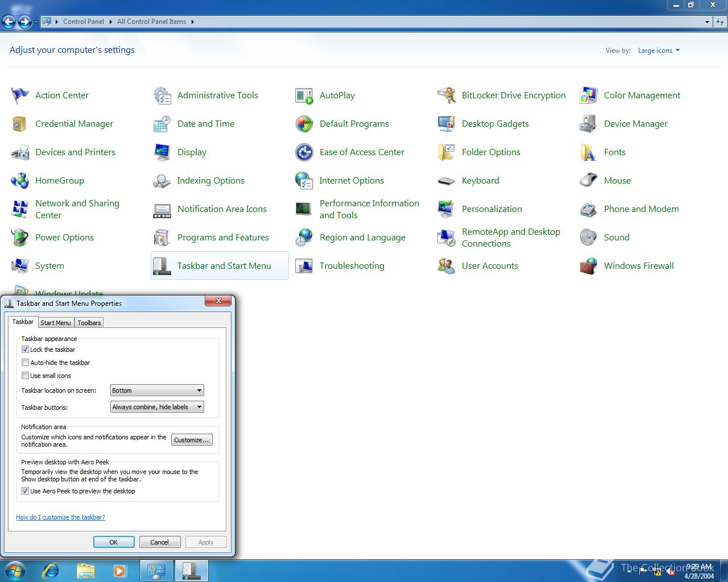Image resolution: width=728 pixels, height=582 pixels.
Task: Select the Taskbar tab
Action: [23, 322]
